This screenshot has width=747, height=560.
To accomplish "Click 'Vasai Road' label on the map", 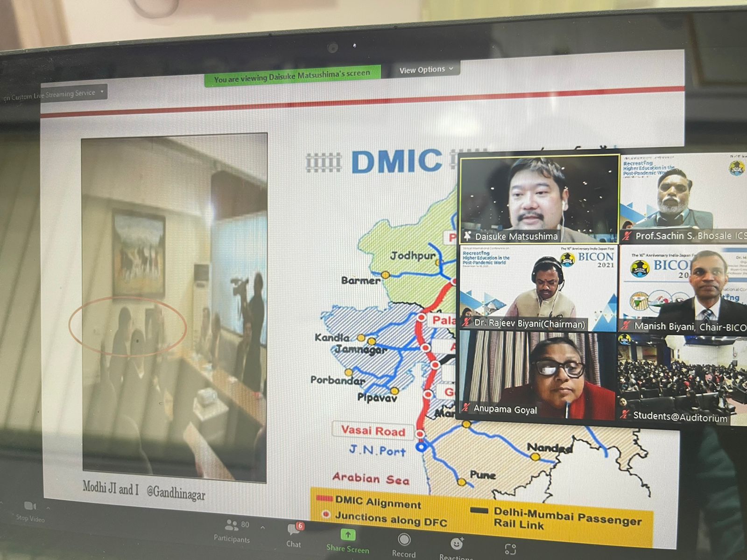I will pos(373,430).
